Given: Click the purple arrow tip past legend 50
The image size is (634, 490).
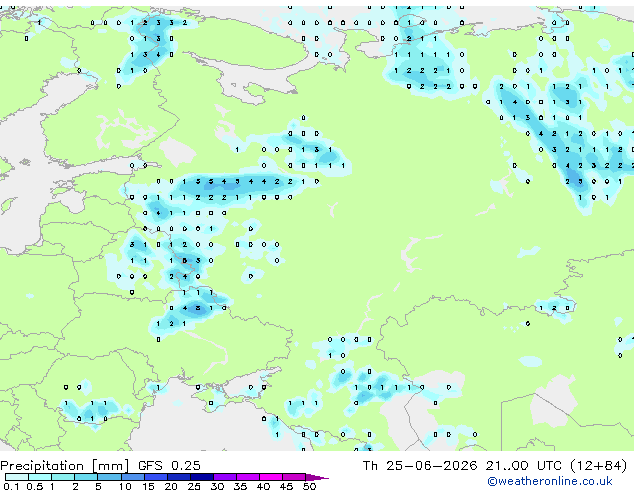Looking at the screenshot, I should pyautogui.click(x=317, y=477).
